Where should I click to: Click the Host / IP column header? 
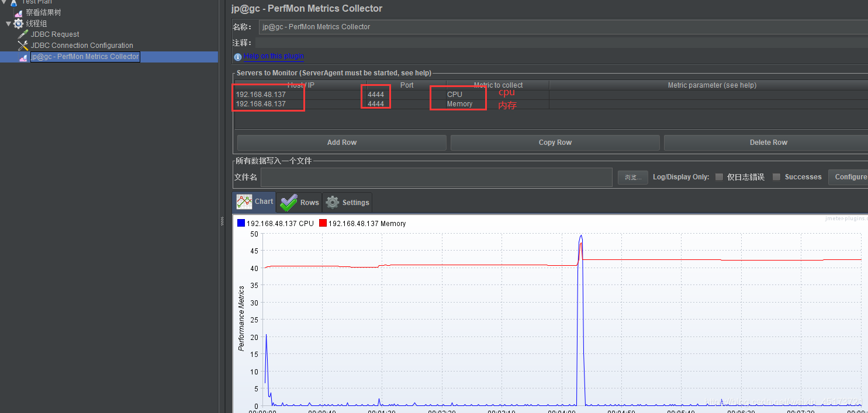tap(301, 85)
